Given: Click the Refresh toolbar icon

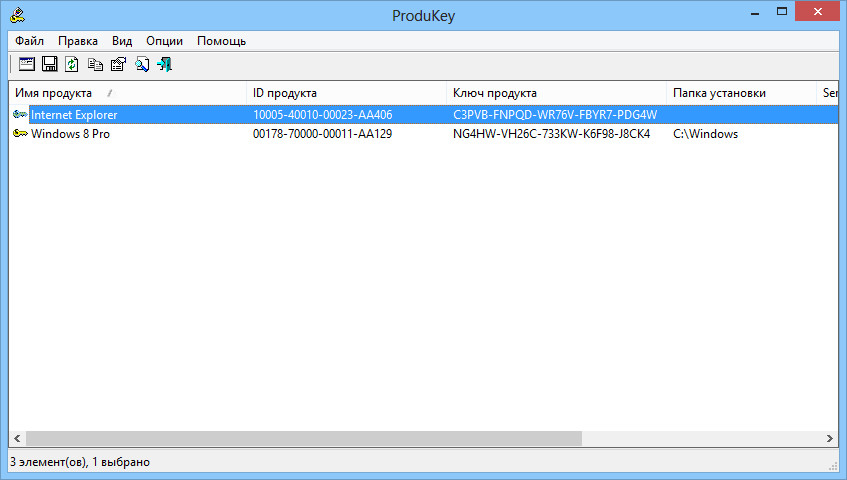Looking at the screenshot, I should [x=72, y=64].
